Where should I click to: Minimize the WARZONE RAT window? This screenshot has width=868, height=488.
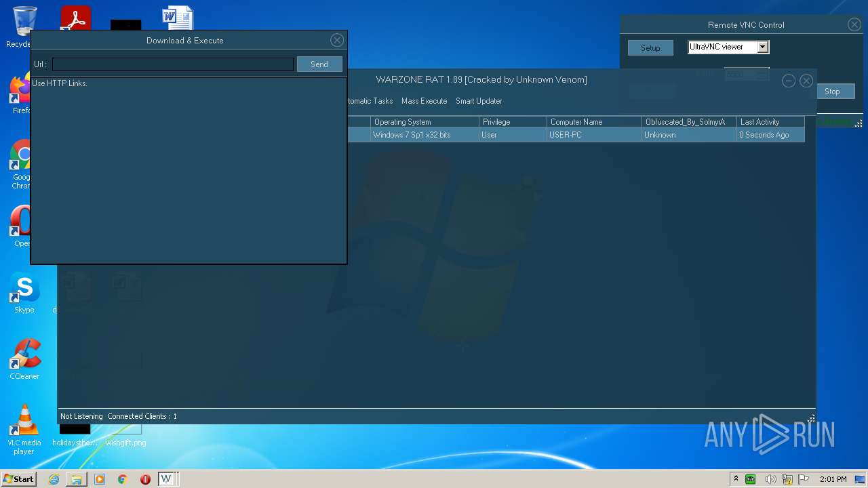(789, 81)
